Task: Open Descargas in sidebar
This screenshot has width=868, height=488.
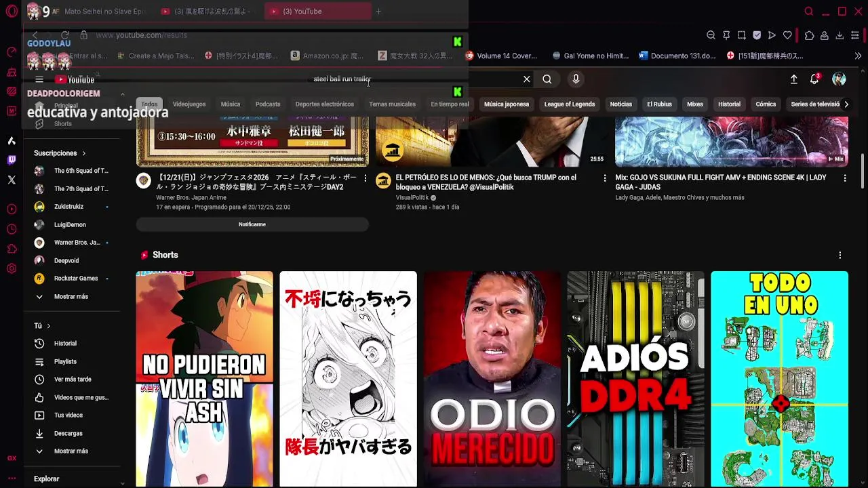Action: point(68,434)
